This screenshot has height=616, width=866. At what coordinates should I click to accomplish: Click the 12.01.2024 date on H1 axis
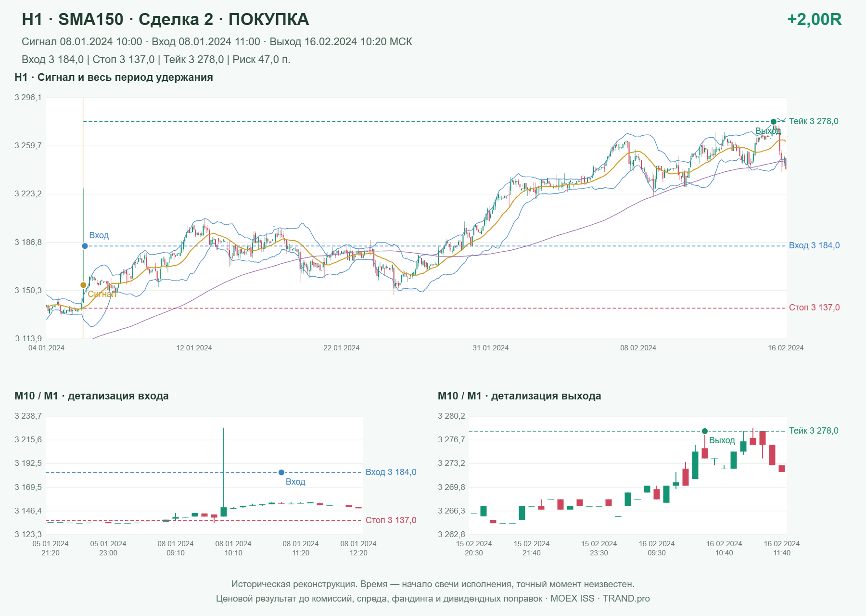194,348
